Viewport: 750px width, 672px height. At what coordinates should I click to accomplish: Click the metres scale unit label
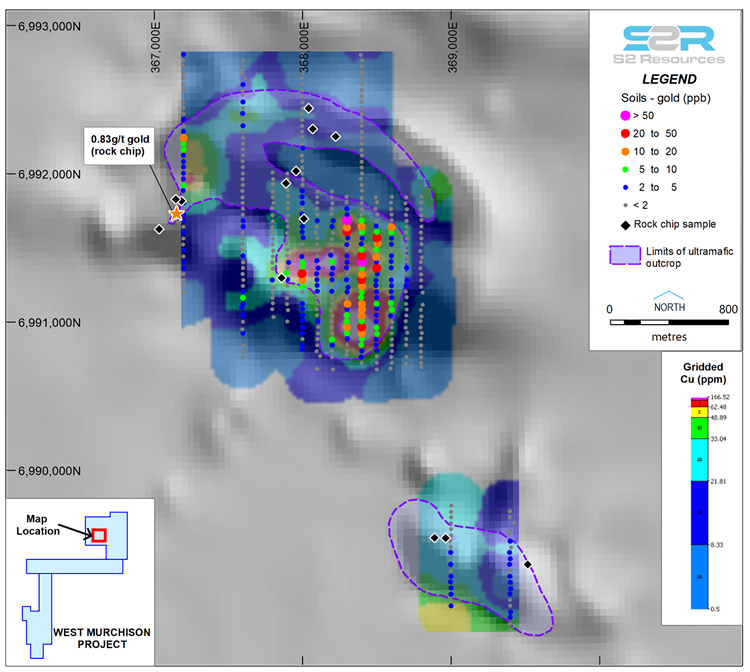tap(669, 337)
